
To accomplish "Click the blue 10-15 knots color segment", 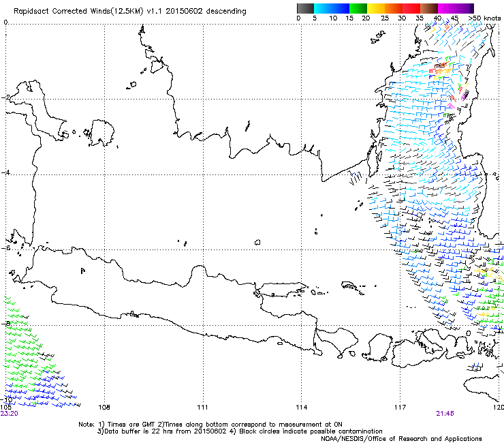I will pyautogui.click(x=341, y=8).
